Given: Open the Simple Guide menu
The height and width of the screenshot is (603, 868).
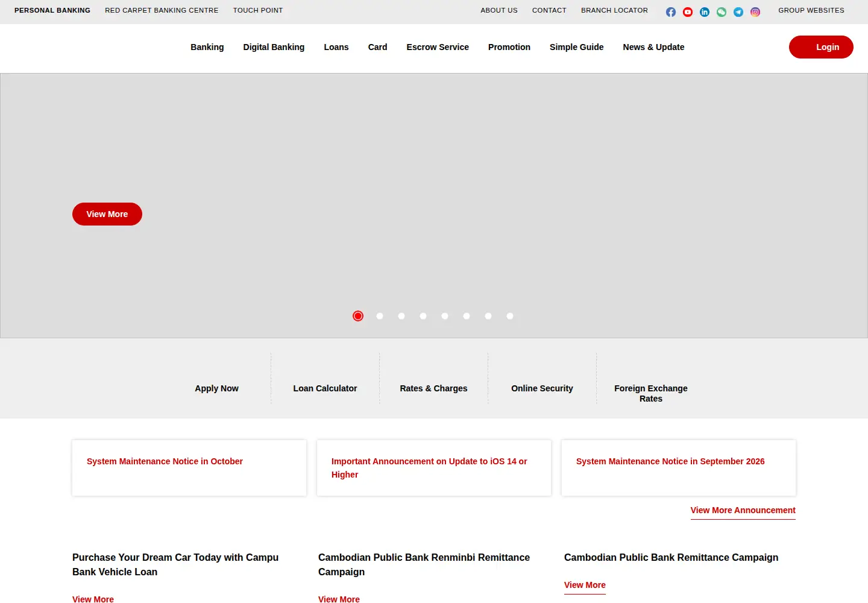Looking at the screenshot, I should (x=576, y=47).
